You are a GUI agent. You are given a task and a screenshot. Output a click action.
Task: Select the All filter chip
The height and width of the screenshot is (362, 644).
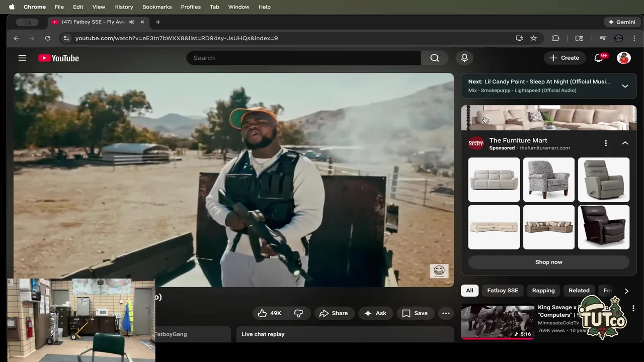(469, 291)
